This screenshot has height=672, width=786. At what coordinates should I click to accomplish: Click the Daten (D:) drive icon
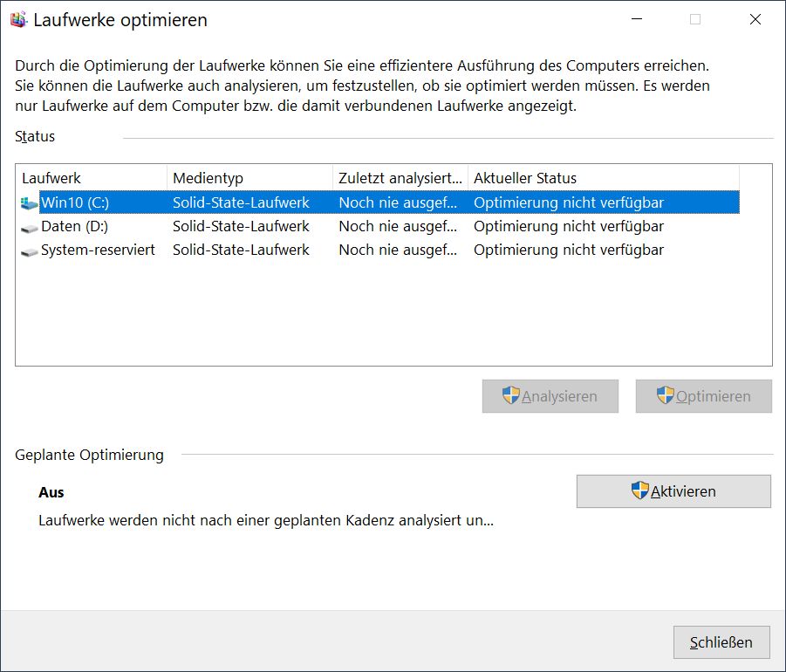tap(29, 228)
